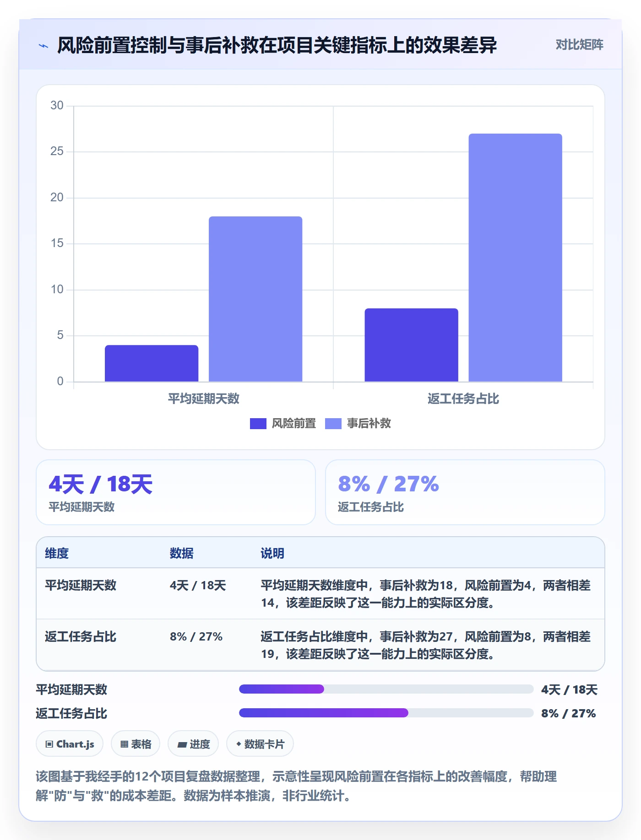Click the 平均延期天数 progress row label
Screen dimensions: 641x840
(71, 689)
